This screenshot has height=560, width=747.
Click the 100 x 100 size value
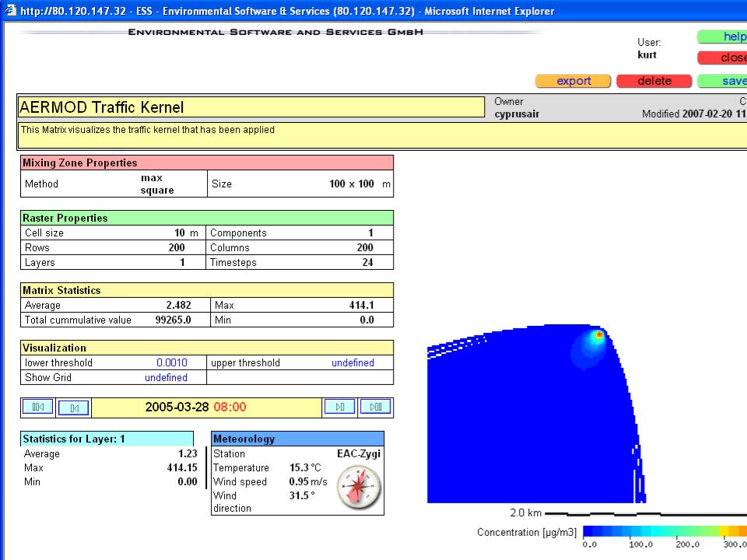[x=352, y=184]
